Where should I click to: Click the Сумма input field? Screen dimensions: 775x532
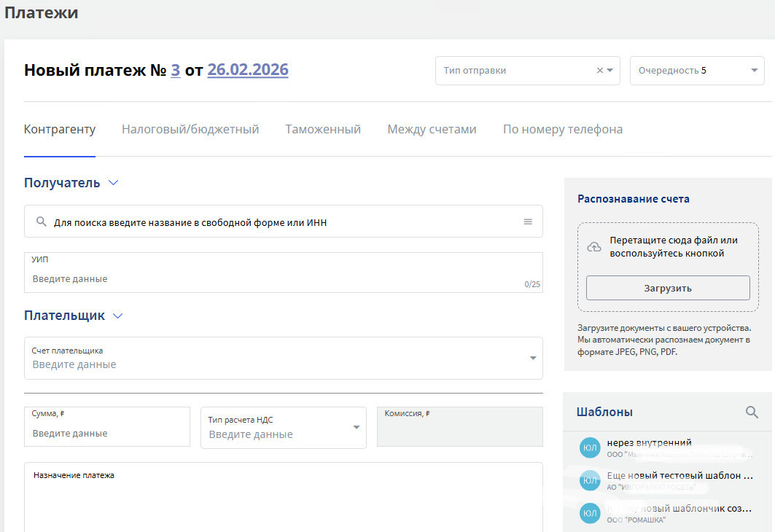pos(106,427)
